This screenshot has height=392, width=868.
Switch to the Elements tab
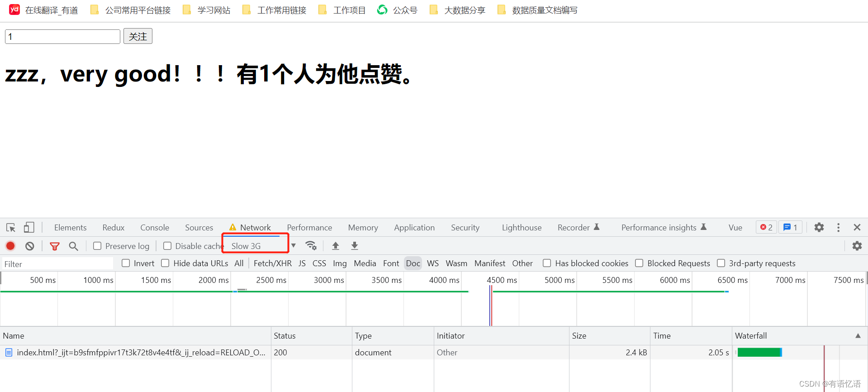pos(70,227)
